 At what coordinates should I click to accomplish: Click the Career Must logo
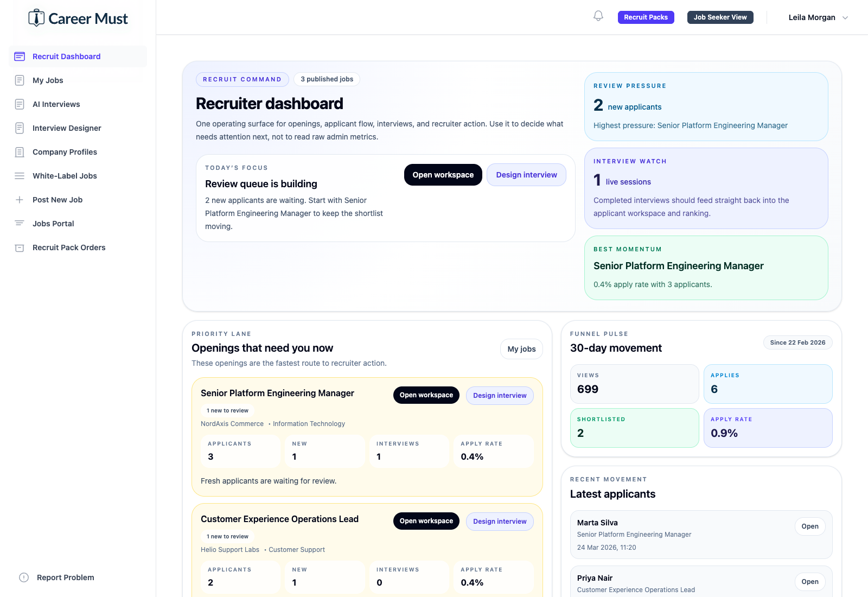click(x=77, y=18)
